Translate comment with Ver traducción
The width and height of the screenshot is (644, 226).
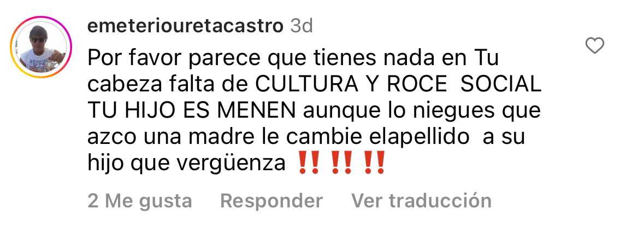click(421, 201)
